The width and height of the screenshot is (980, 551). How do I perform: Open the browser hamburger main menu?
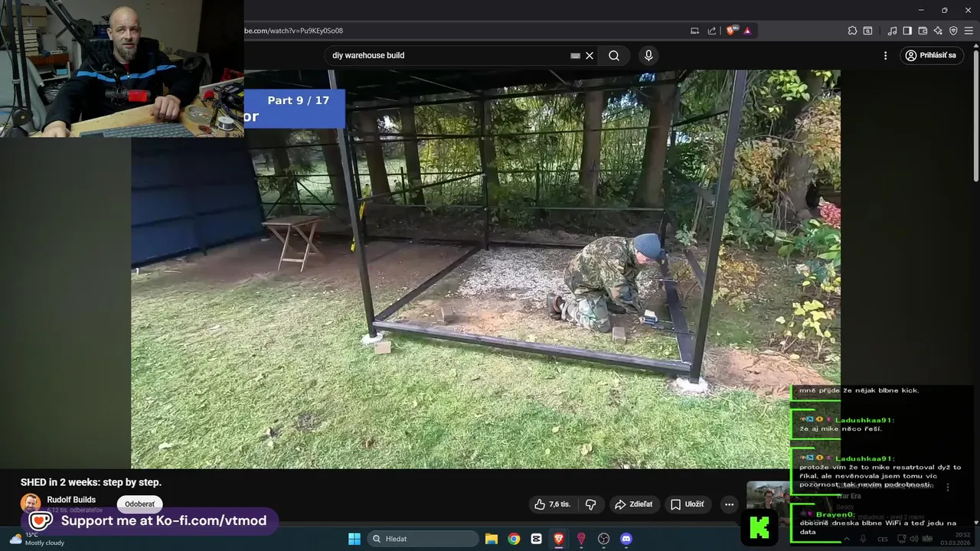point(969,31)
